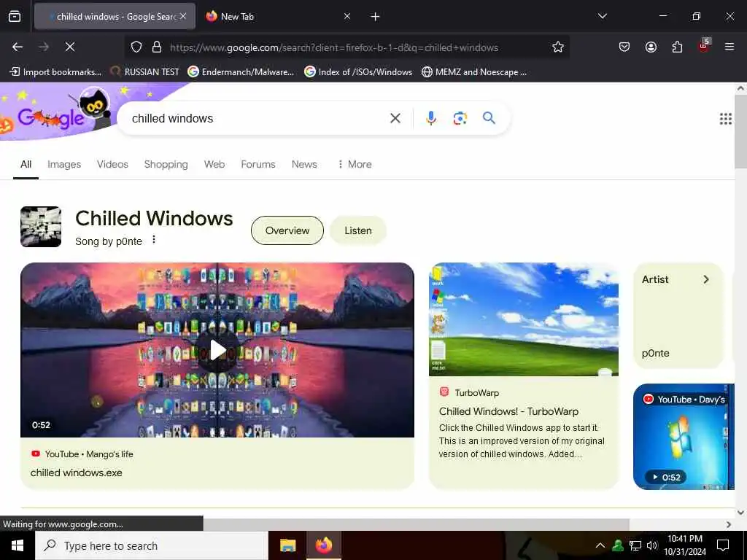The width and height of the screenshot is (747, 560).
Task: Start Google voice search microphone
Action: (x=431, y=118)
